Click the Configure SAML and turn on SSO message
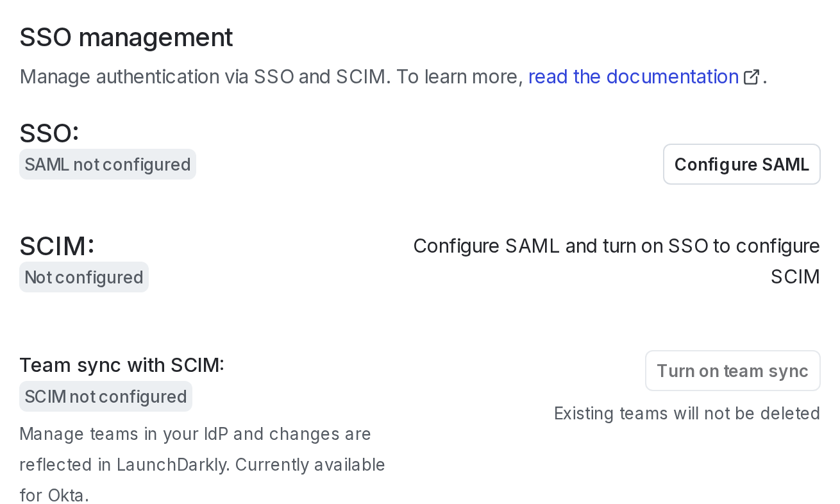The image size is (840, 504). point(616,260)
